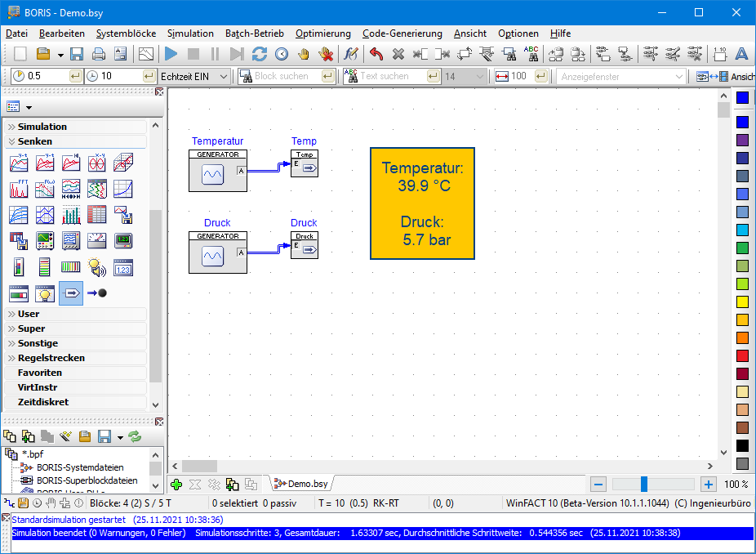Click the zoom minus button
The image size is (756, 554).
[598, 484]
